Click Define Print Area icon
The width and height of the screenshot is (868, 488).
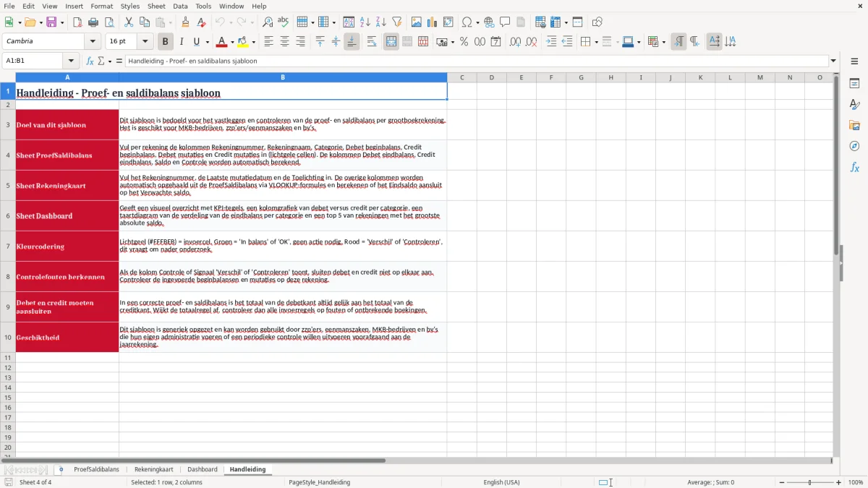click(540, 22)
